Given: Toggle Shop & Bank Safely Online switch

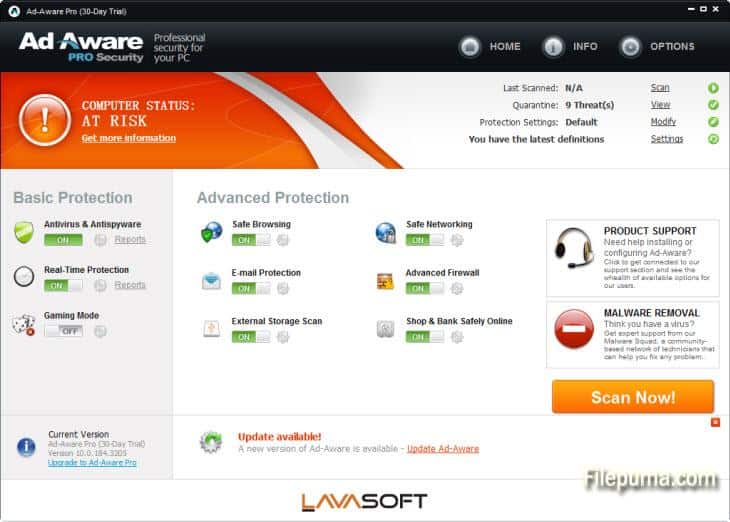Looking at the screenshot, I should tap(425, 337).
